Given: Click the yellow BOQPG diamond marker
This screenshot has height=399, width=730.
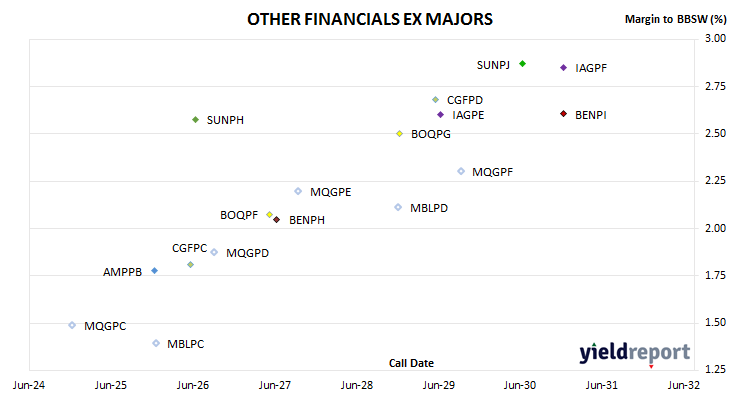Looking at the screenshot, I should click(x=399, y=134).
